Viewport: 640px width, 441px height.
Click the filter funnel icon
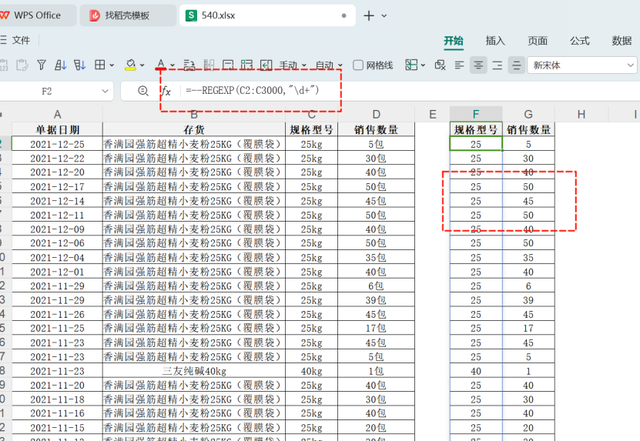[41, 65]
